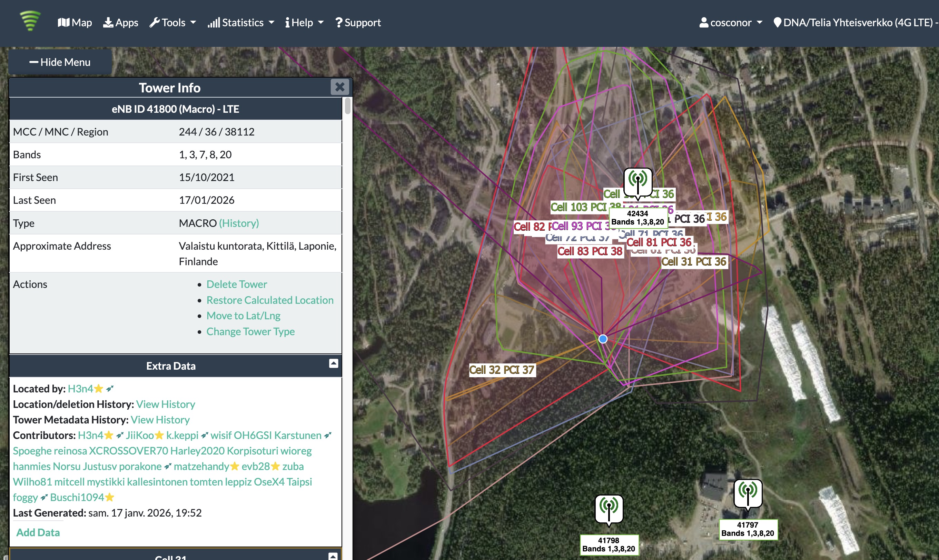This screenshot has width=939, height=560.
Task: Open the Tools dropdown menu
Action: [x=173, y=23]
